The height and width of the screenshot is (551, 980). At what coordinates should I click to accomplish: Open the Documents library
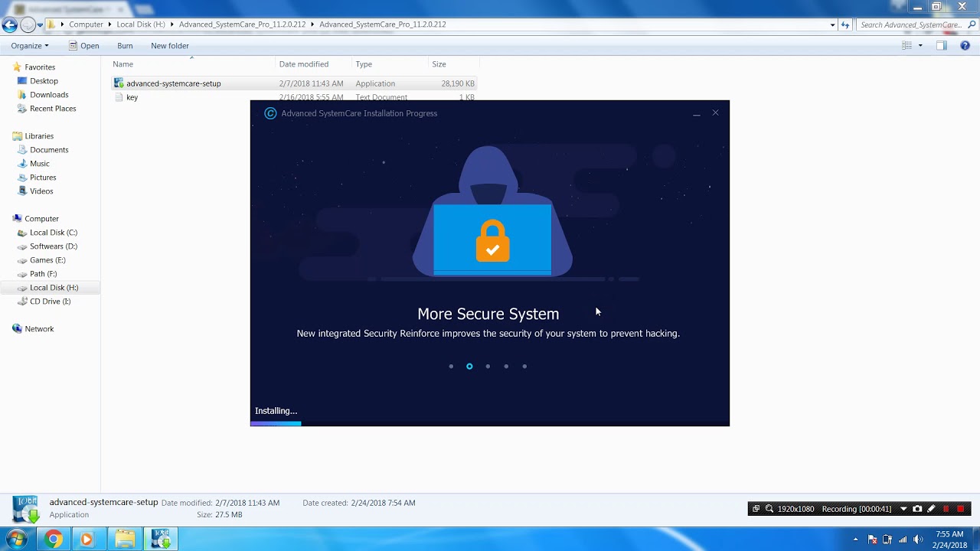pos(49,150)
